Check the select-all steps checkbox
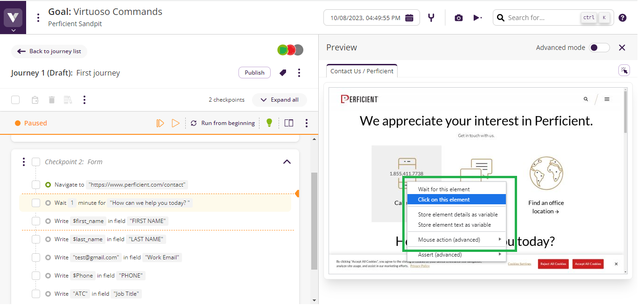This screenshot has height=306, width=644. click(15, 100)
